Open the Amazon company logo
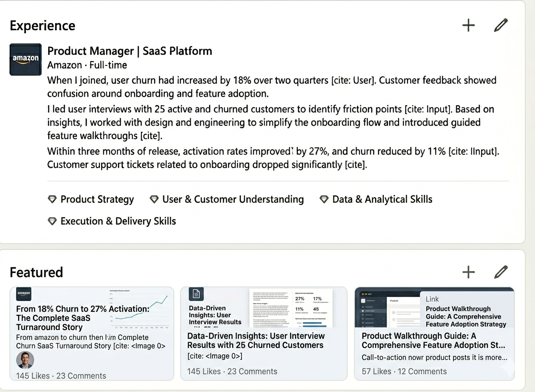Screen dimensions: 535x392 (25, 59)
